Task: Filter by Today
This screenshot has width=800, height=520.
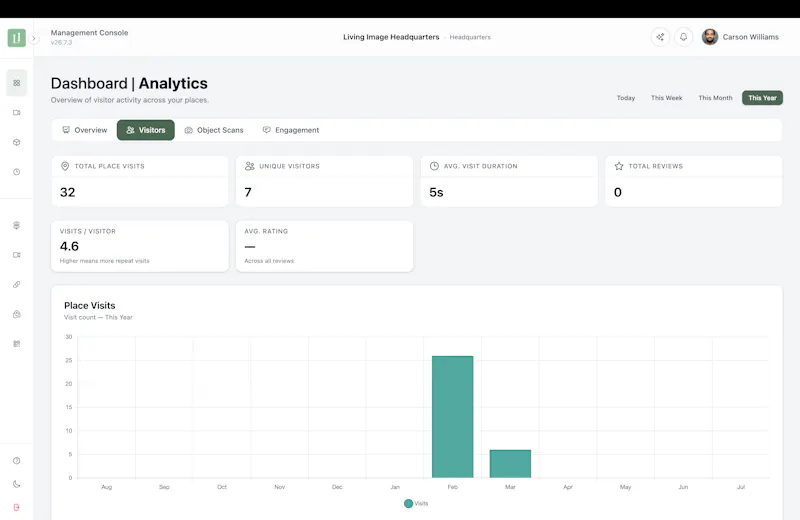Action: click(x=626, y=98)
